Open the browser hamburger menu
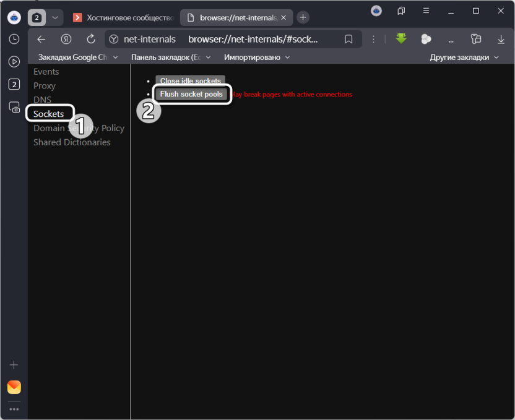This screenshot has width=515, height=420. click(x=426, y=11)
